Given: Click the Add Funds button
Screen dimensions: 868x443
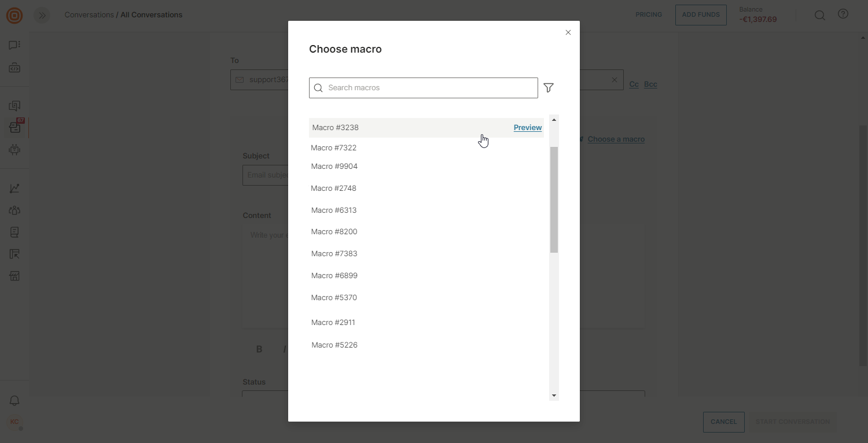Looking at the screenshot, I should [x=700, y=15].
